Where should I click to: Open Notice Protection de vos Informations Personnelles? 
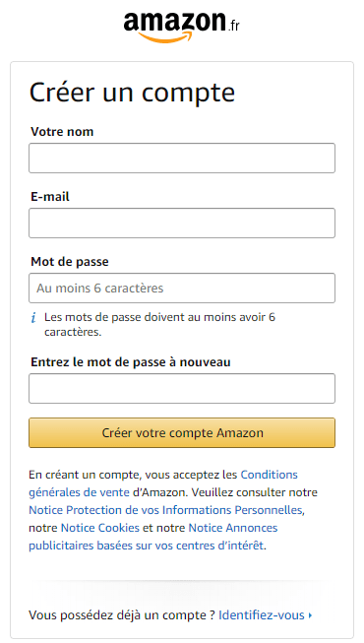165,510
